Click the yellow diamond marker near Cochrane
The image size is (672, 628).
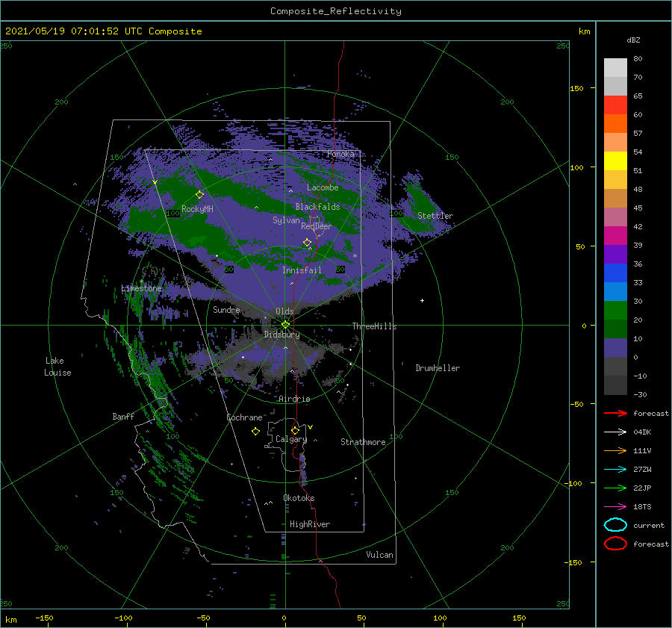click(255, 432)
